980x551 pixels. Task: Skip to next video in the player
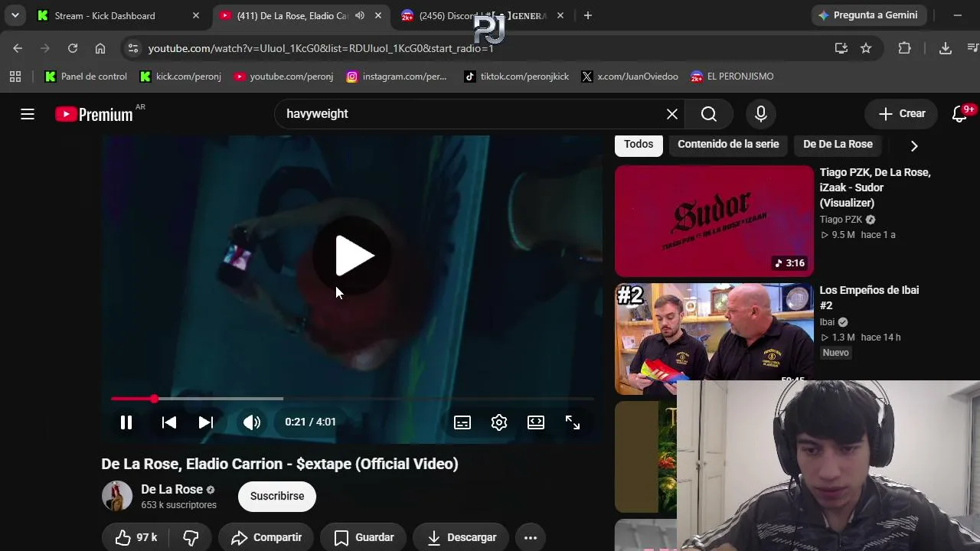(x=206, y=422)
